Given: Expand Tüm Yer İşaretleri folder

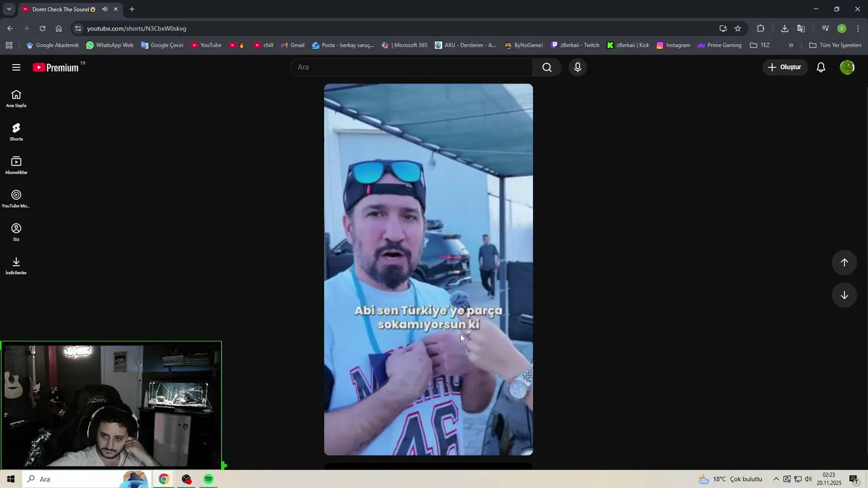Looking at the screenshot, I should pyautogui.click(x=835, y=45).
